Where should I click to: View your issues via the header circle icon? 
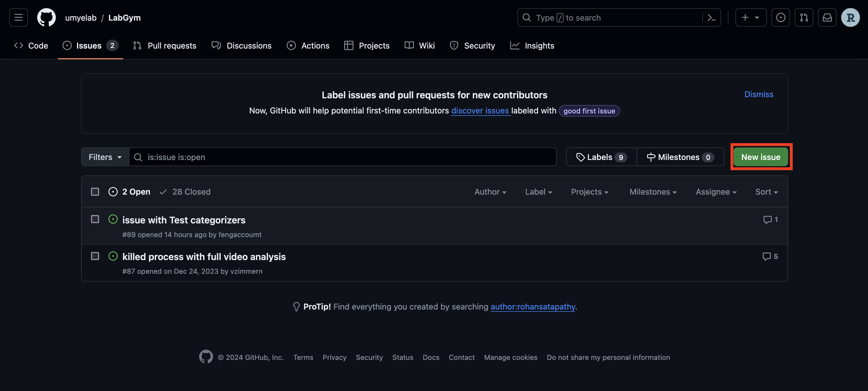point(781,17)
